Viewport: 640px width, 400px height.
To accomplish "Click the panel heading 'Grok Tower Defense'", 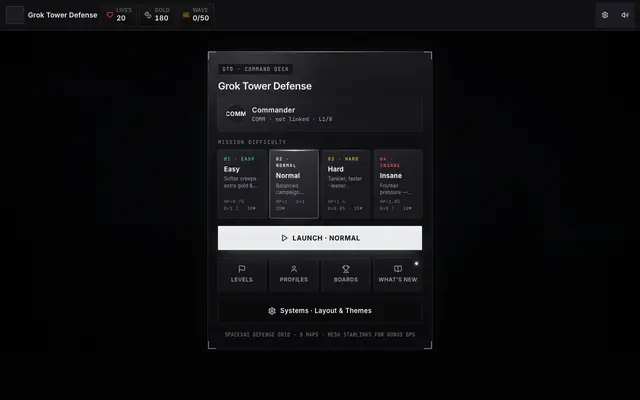I will pos(265,86).
